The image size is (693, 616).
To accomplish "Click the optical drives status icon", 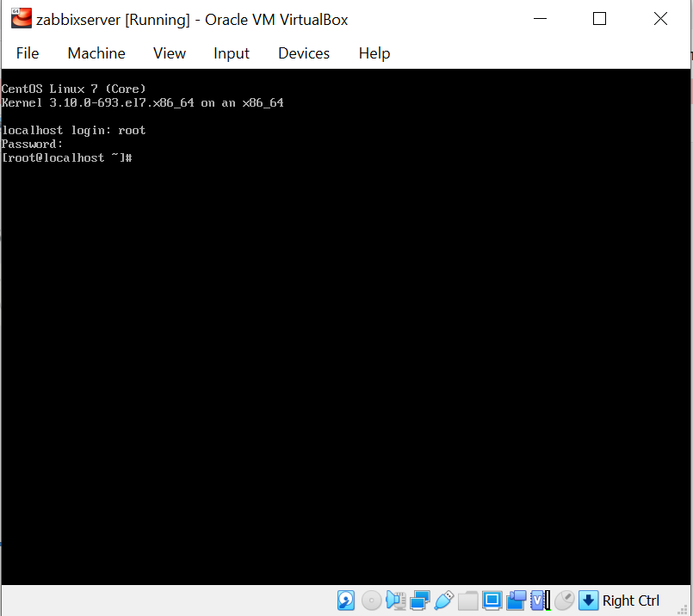I will (x=371, y=600).
